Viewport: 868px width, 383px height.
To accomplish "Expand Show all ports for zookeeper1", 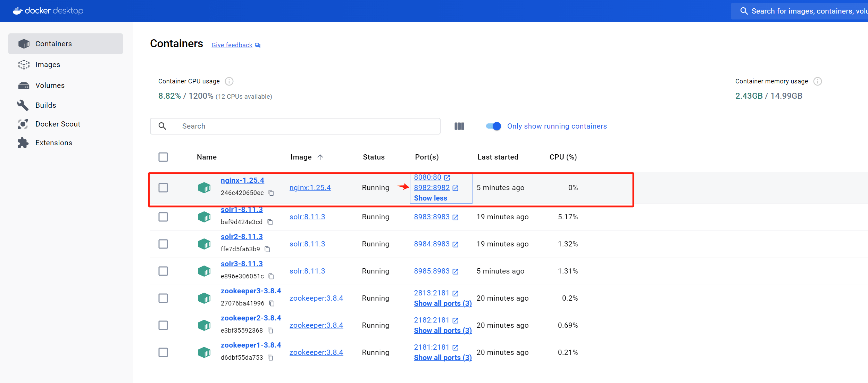I will point(443,358).
